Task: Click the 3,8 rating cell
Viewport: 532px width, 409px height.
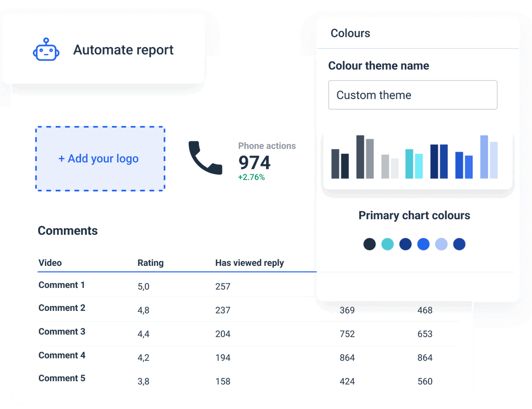Action: (x=143, y=382)
